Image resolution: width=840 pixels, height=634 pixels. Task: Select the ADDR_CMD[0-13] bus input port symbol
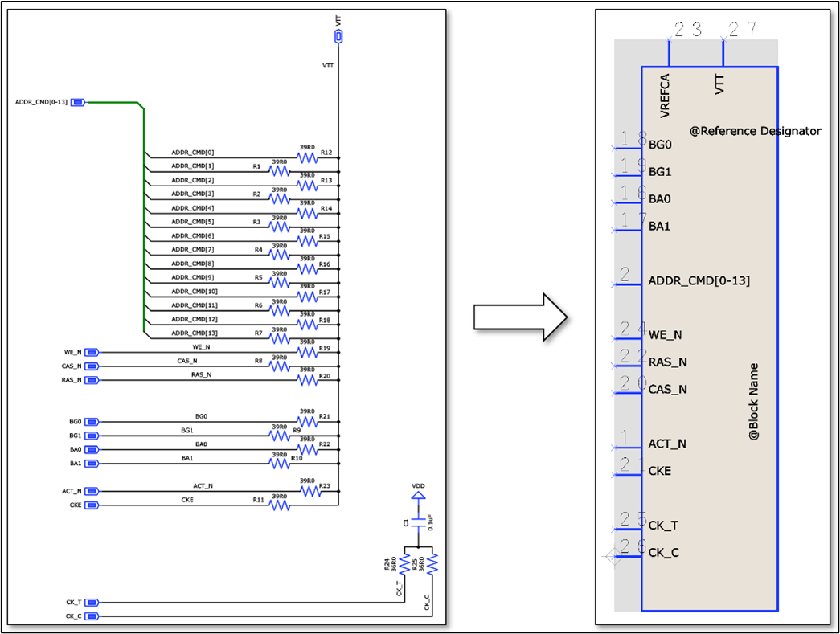pyautogui.click(x=78, y=102)
